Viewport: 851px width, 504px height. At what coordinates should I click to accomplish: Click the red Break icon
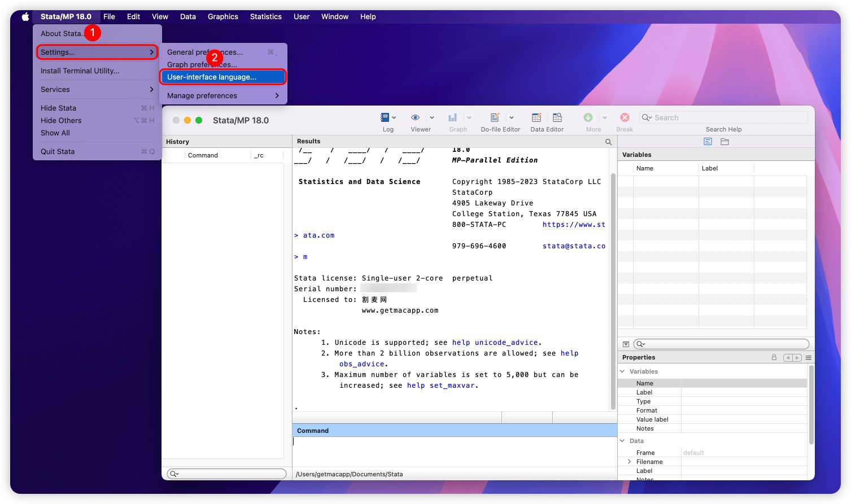click(x=625, y=117)
